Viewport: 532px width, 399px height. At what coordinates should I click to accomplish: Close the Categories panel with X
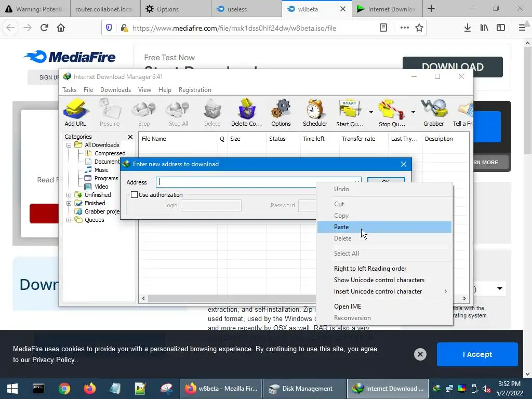tap(130, 137)
